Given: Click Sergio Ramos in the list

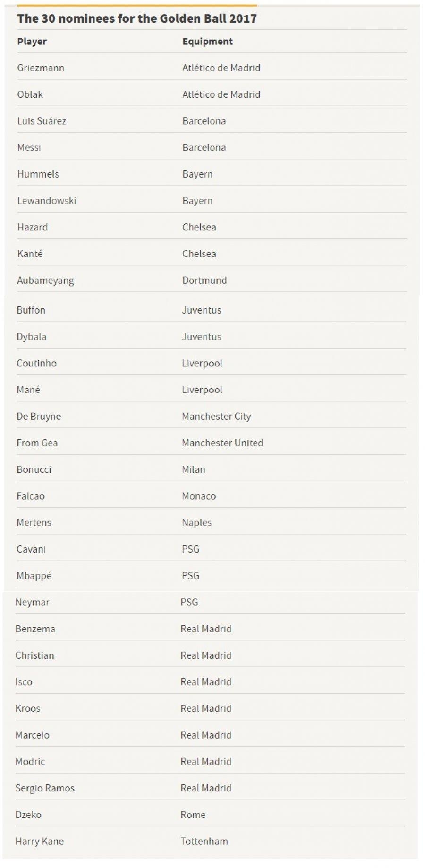Looking at the screenshot, I should coord(45,788).
